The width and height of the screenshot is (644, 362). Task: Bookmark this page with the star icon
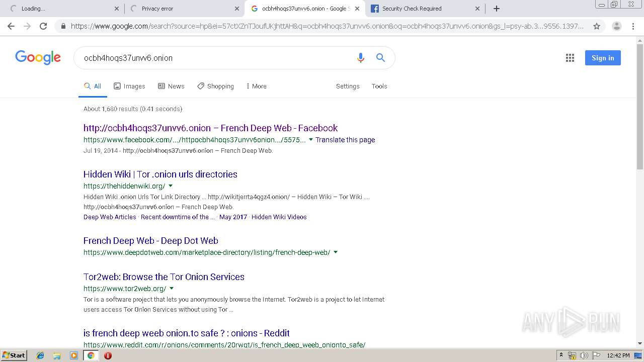tap(597, 26)
